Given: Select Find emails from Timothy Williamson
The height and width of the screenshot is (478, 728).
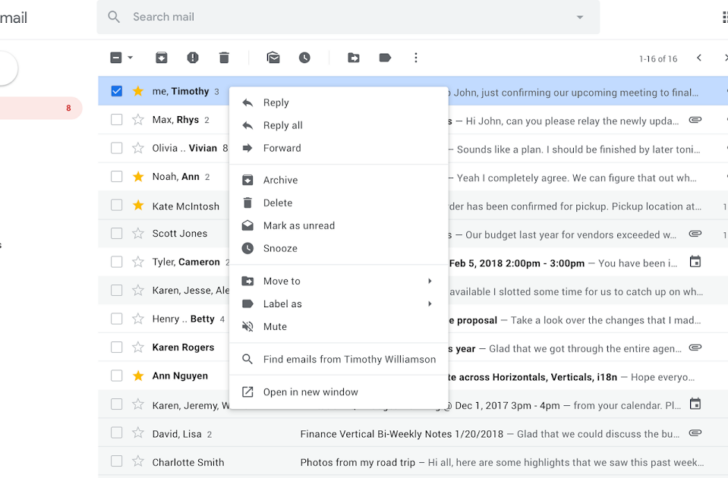Looking at the screenshot, I should click(x=338, y=359).
